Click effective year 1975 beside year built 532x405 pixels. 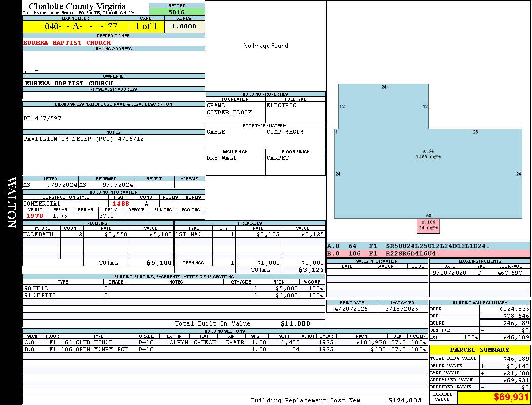pyautogui.click(x=60, y=216)
